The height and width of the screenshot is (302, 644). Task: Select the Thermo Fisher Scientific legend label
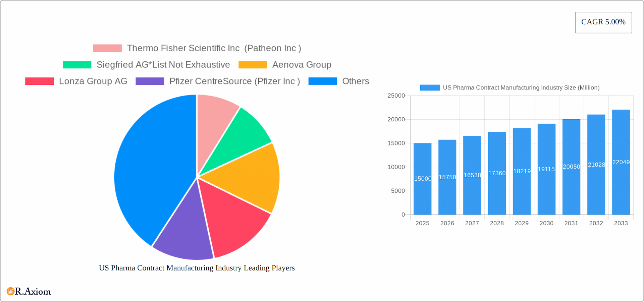tap(214, 48)
